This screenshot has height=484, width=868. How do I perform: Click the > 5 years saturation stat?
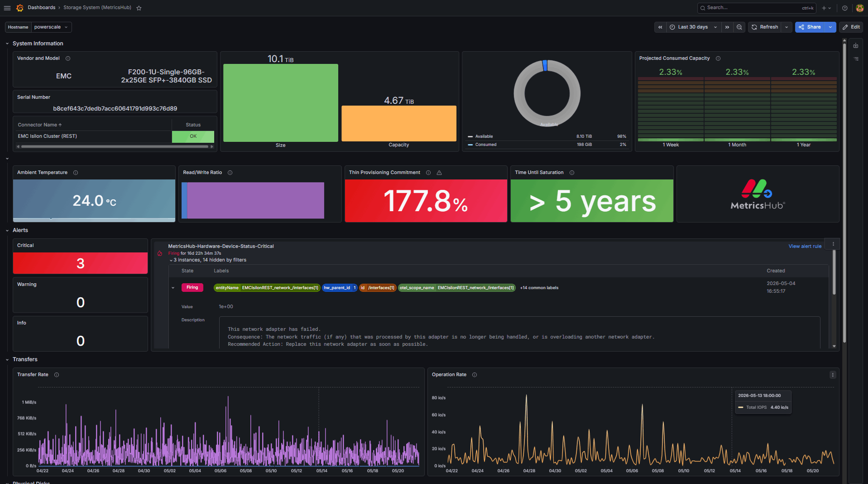pos(592,201)
